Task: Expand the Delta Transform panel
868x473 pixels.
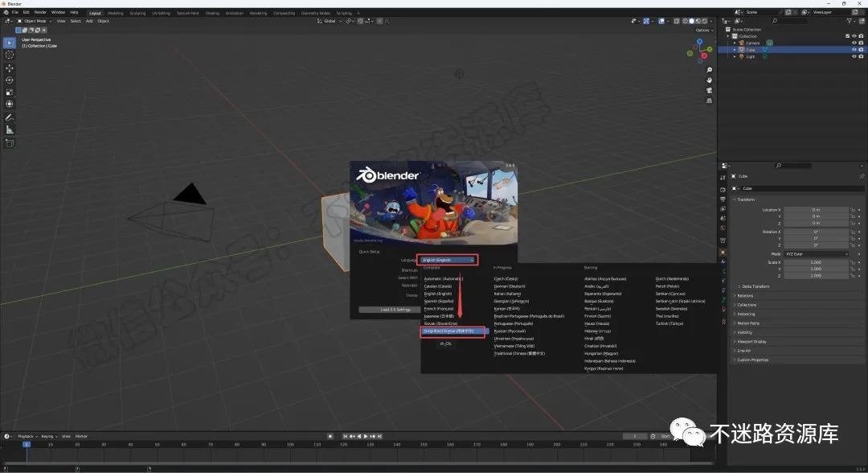Action: [754, 286]
